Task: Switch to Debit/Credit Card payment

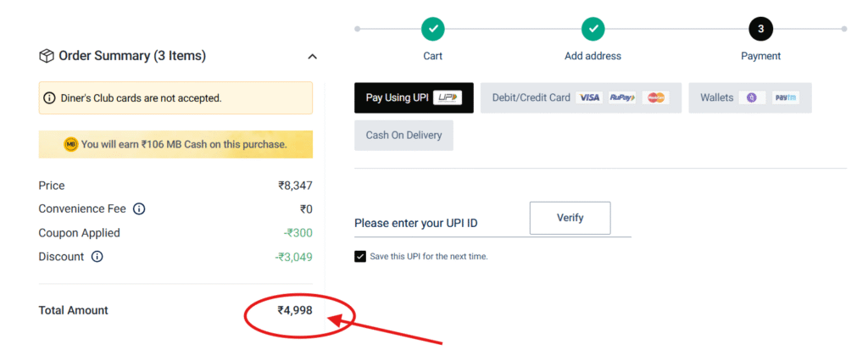Action: click(x=581, y=98)
